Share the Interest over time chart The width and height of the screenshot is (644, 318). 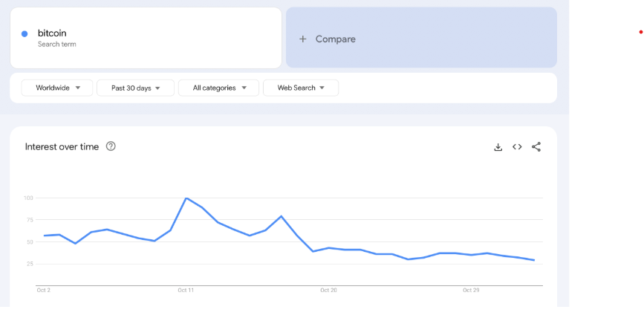coord(536,146)
